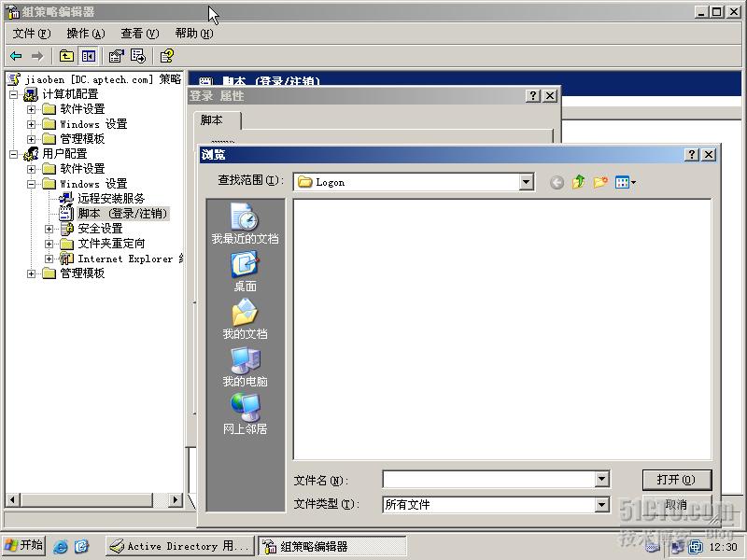Expand the 文件夹重定向 tree node
The height and width of the screenshot is (560, 747).
click(49, 244)
